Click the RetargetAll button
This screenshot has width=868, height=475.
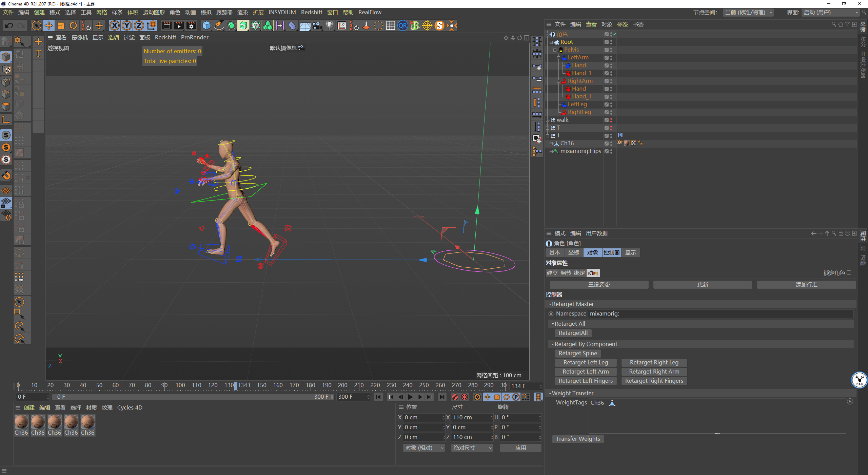(573, 333)
